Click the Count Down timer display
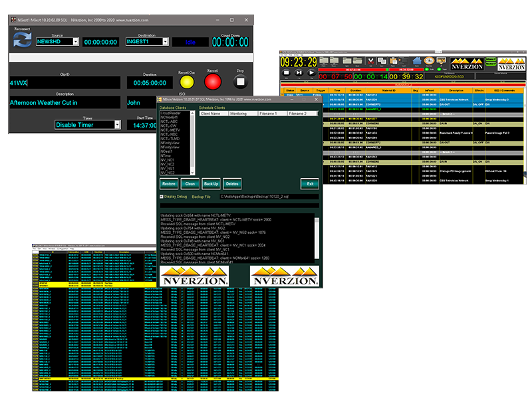 230,42
